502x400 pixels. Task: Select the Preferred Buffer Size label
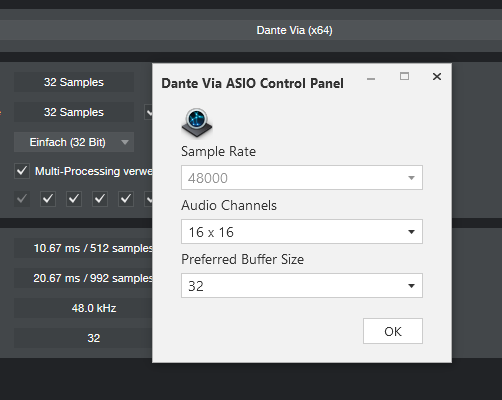click(242, 259)
